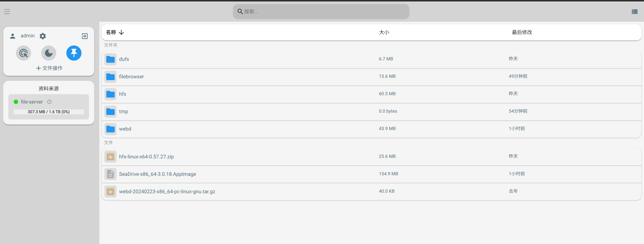This screenshot has width=644, height=244.
Task: Click the admin user name
Action: pyautogui.click(x=27, y=36)
